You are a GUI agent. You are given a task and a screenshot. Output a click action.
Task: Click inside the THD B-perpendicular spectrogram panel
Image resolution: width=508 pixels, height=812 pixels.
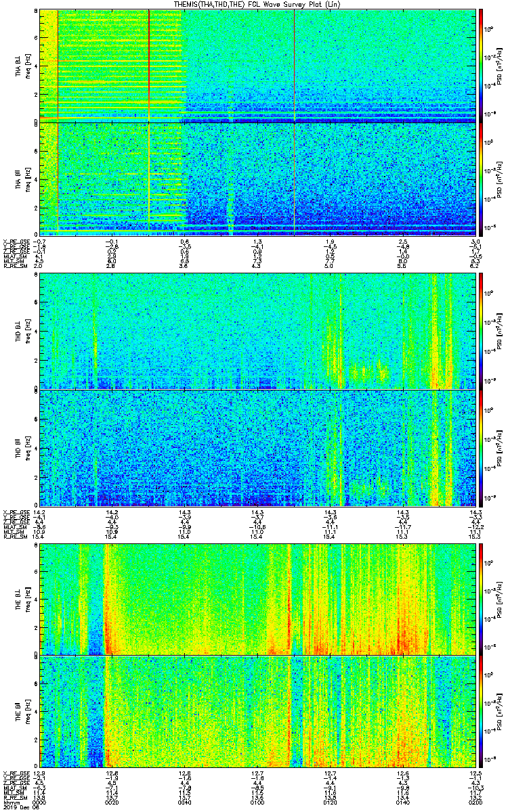(x=257, y=332)
